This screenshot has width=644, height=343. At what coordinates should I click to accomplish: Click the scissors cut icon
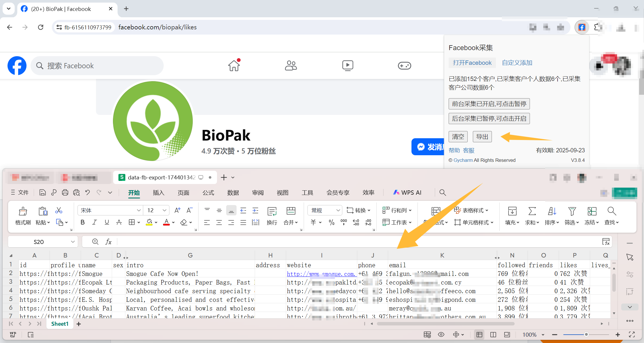pos(59,211)
